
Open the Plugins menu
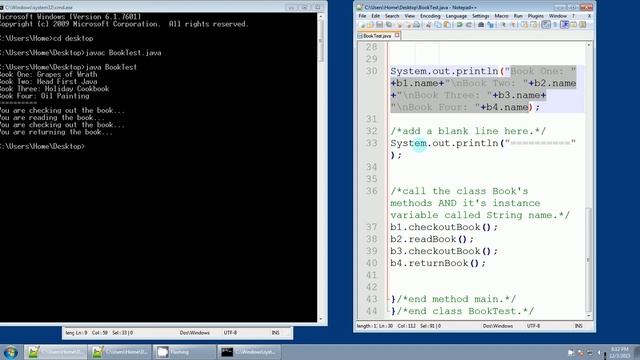tap(536, 16)
